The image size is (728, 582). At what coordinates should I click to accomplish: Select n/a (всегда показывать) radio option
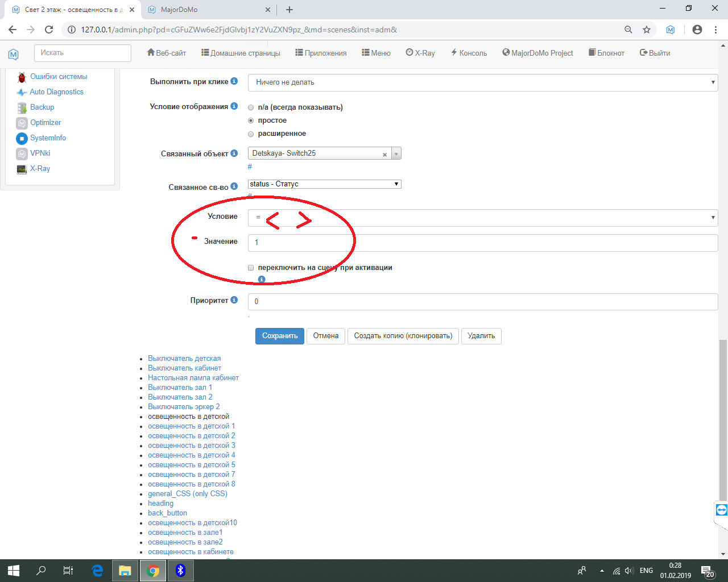[x=251, y=107]
